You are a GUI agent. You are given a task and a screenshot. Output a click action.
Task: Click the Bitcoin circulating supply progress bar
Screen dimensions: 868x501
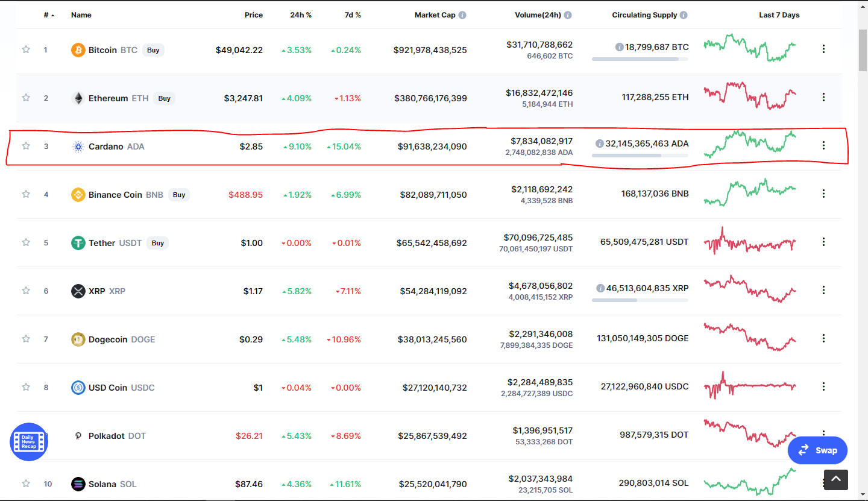[640, 59]
